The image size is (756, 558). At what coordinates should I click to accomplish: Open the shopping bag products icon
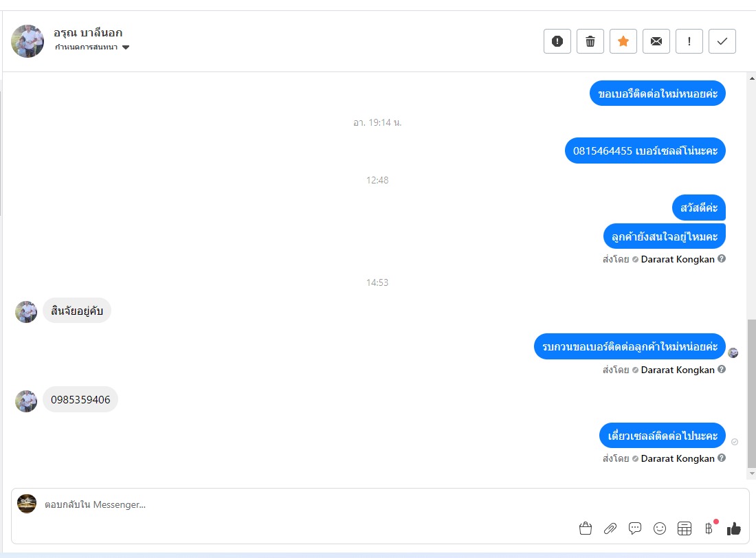coord(586,528)
